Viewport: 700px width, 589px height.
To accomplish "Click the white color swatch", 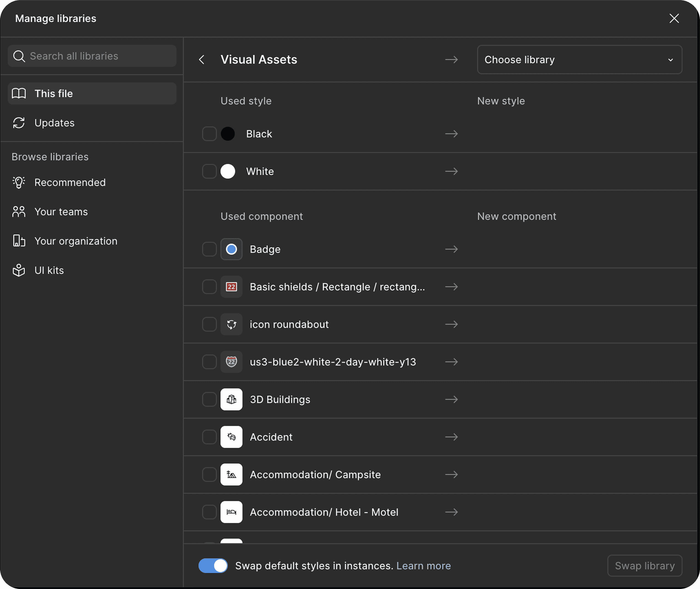I will (228, 171).
